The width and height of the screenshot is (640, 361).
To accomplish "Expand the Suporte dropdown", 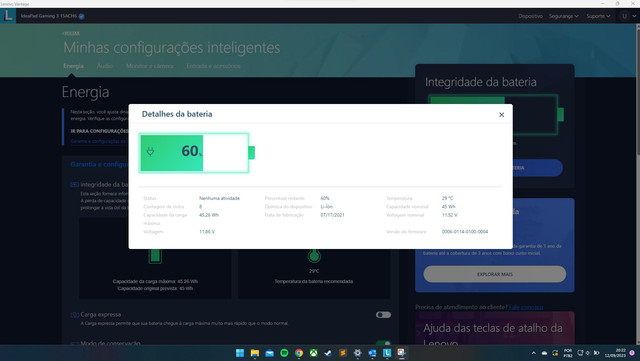I will [x=598, y=16].
